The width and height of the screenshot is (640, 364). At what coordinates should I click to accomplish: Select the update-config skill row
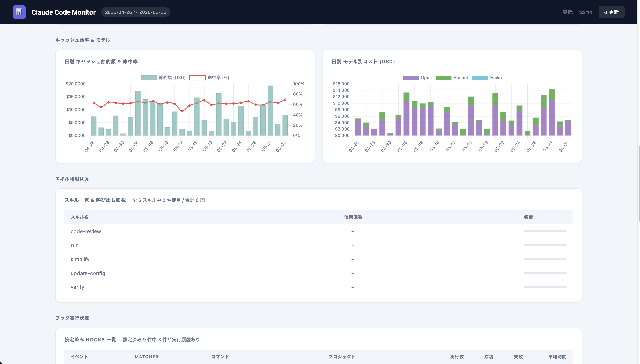(x=318, y=273)
